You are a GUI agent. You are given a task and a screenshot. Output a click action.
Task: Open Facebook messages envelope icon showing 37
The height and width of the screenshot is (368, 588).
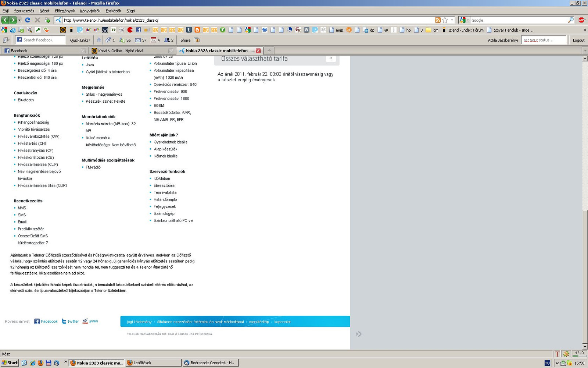pyautogui.click(x=141, y=40)
